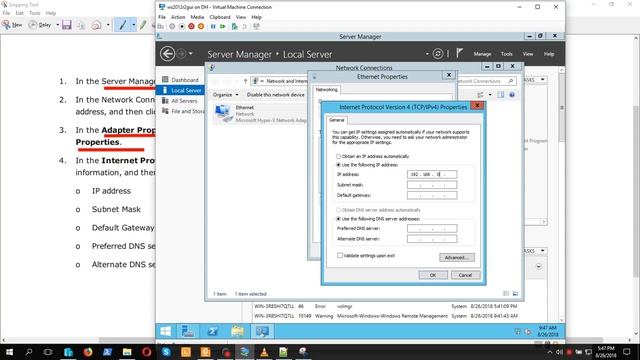Click help icon in Network Connections toolbar
The image size is (640, 360).
512,95
